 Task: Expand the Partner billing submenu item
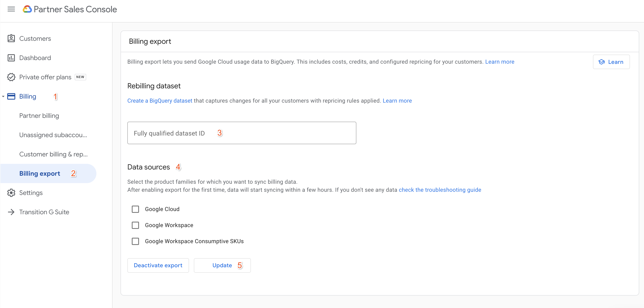click(39, 115)
